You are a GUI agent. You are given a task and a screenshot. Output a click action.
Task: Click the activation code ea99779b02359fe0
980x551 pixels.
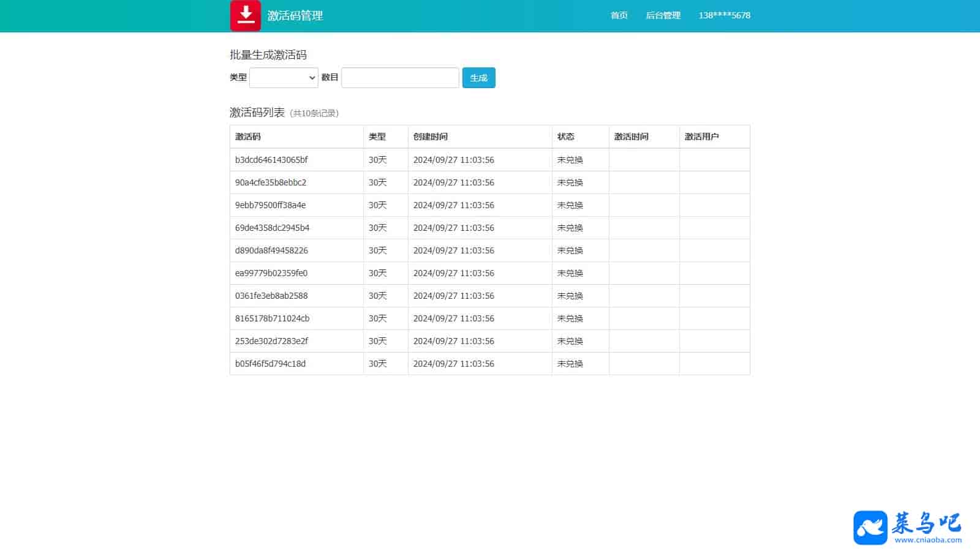click(x=271, y=273)
